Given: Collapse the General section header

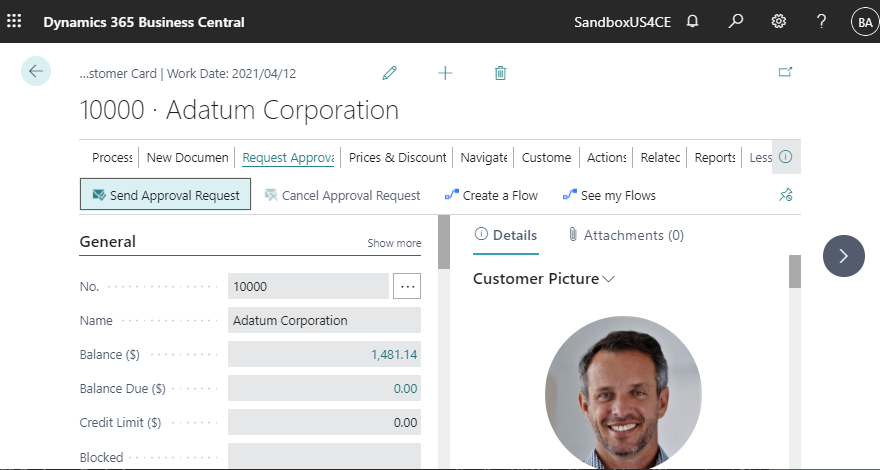Looking at the screenshot, I should pyautogui.click(x=108, y=242).
